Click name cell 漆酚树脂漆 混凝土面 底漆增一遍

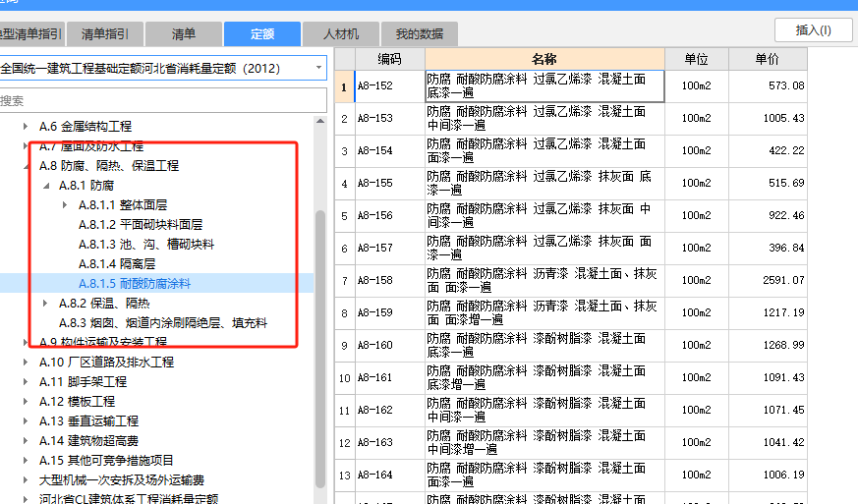544,377
